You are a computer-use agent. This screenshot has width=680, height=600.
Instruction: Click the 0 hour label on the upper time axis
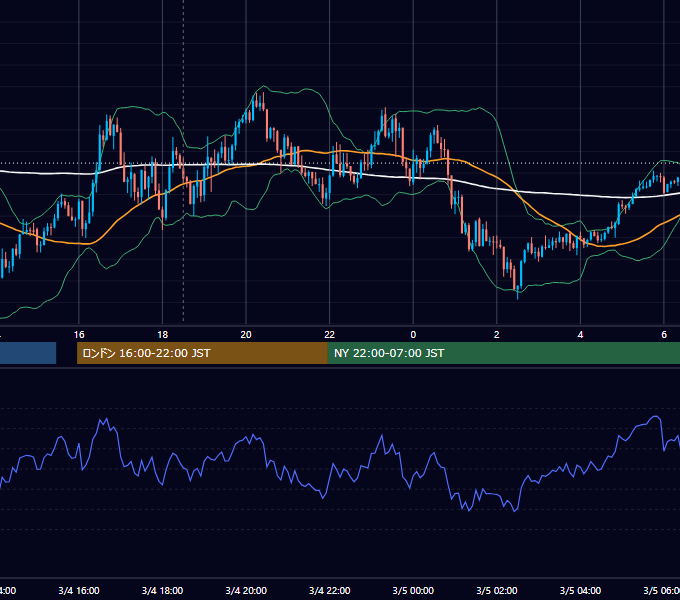tap(413, 335)
